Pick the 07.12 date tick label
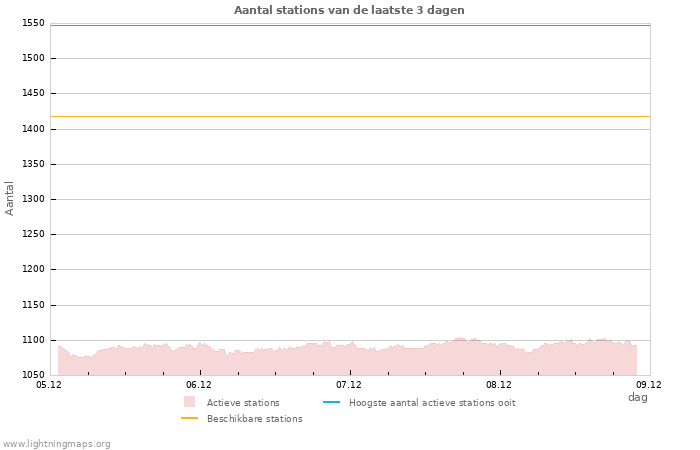Viewport: 700px width, 450px height. [349, 384]
